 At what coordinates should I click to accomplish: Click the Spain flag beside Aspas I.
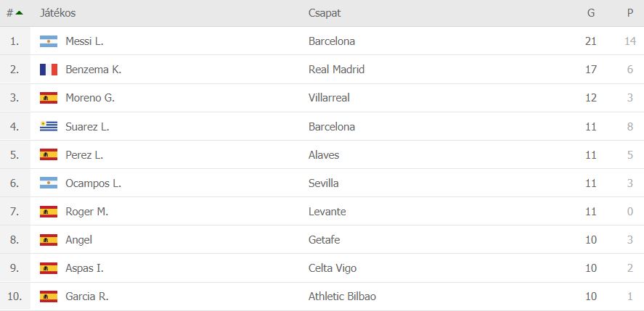[49, 268]
